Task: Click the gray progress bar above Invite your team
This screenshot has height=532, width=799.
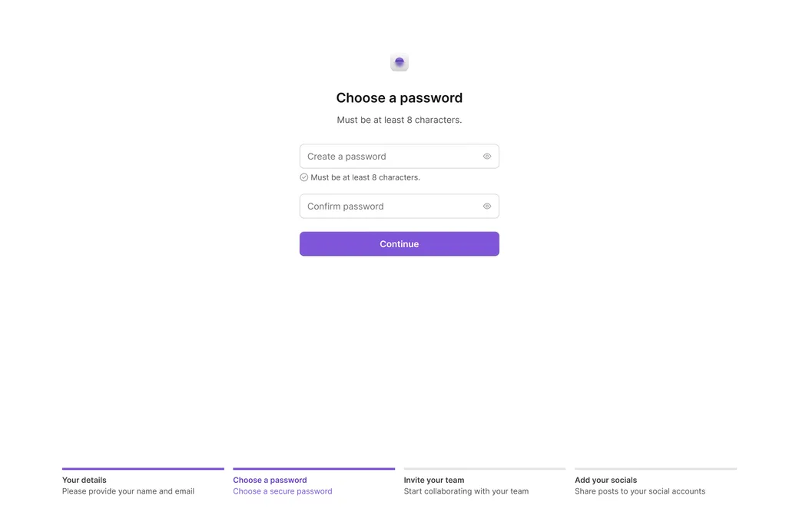Action: tap(485, 468)
